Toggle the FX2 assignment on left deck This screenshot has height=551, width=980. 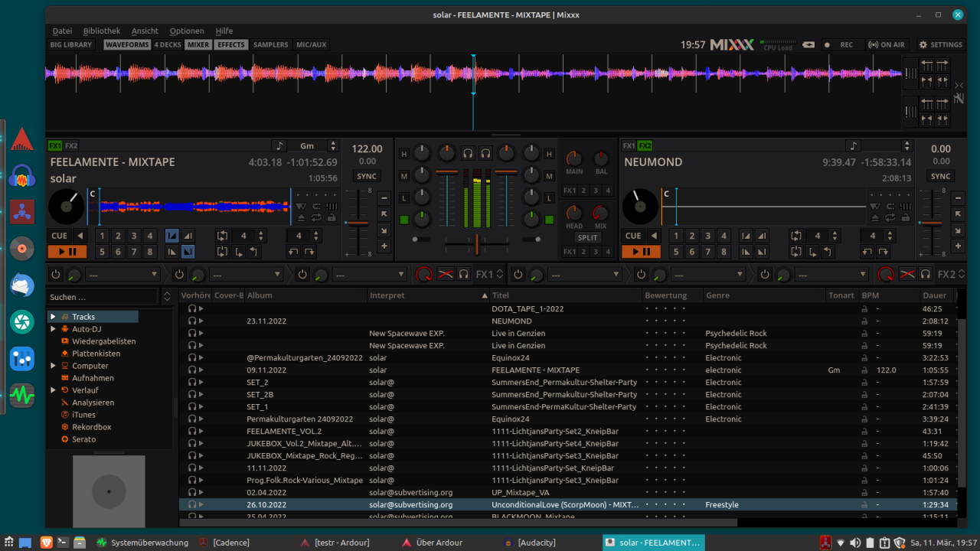tap(71, 145)
